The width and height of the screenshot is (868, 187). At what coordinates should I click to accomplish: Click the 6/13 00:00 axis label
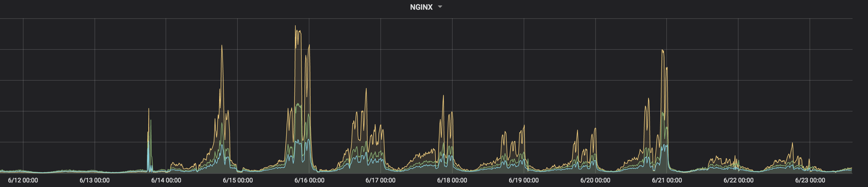coord(95,180)
